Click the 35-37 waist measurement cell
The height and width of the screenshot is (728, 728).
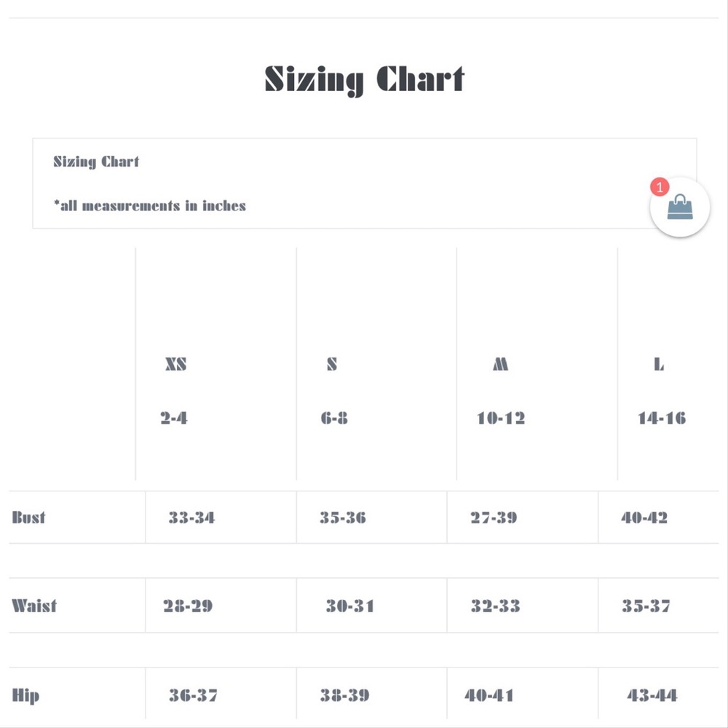click(646, 606)
